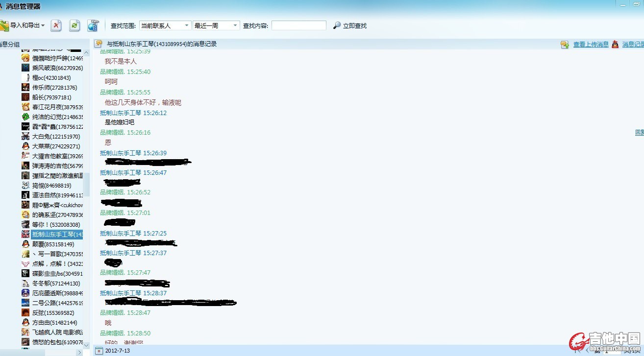This screenshot has width=644, height=356.
Task: Click inside the 查找内容 search field
Action: [x=298, y=25]
